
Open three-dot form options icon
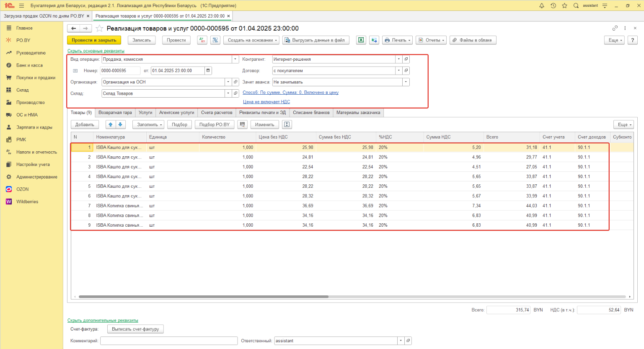point(625,28)
